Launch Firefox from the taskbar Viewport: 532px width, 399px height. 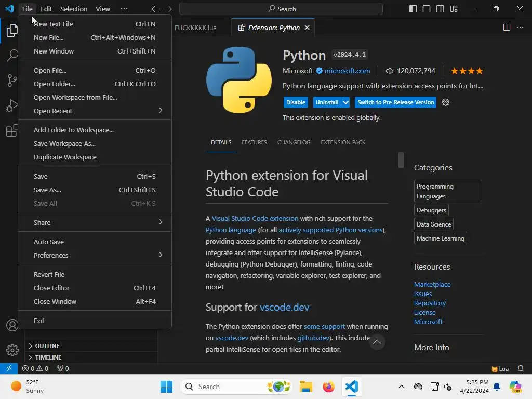pos(328,387)
